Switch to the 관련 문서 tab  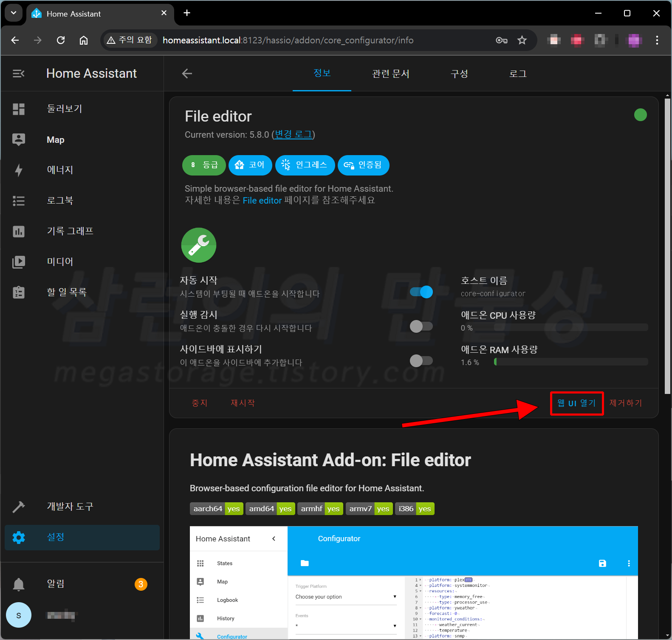[391, 74]
